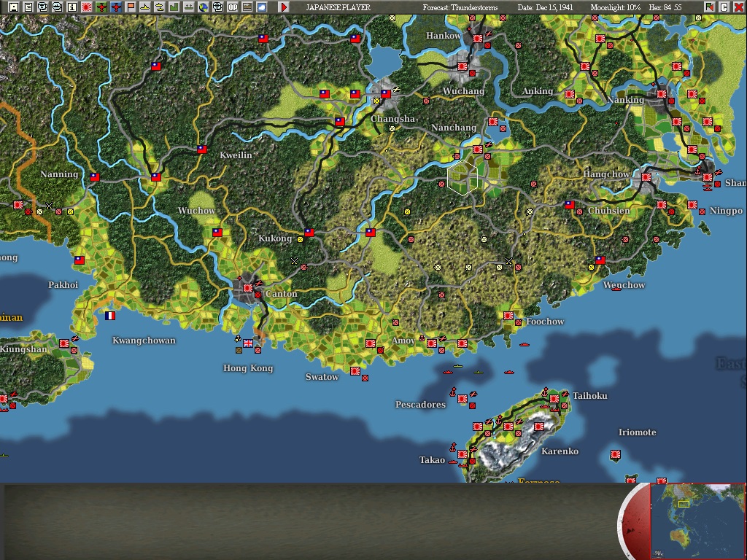747x560 pixels.
Task: Click the double yellow ships toolbar icon
Action: pos(160,7)
